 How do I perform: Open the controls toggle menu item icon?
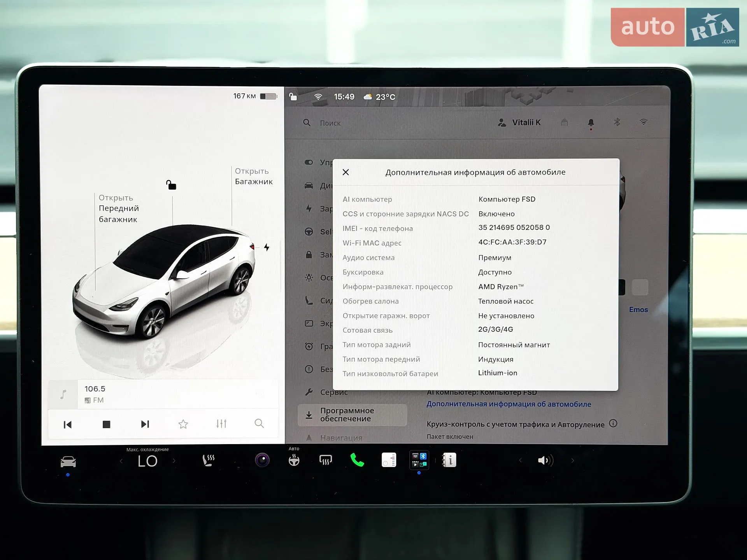[x=309, y=162]
